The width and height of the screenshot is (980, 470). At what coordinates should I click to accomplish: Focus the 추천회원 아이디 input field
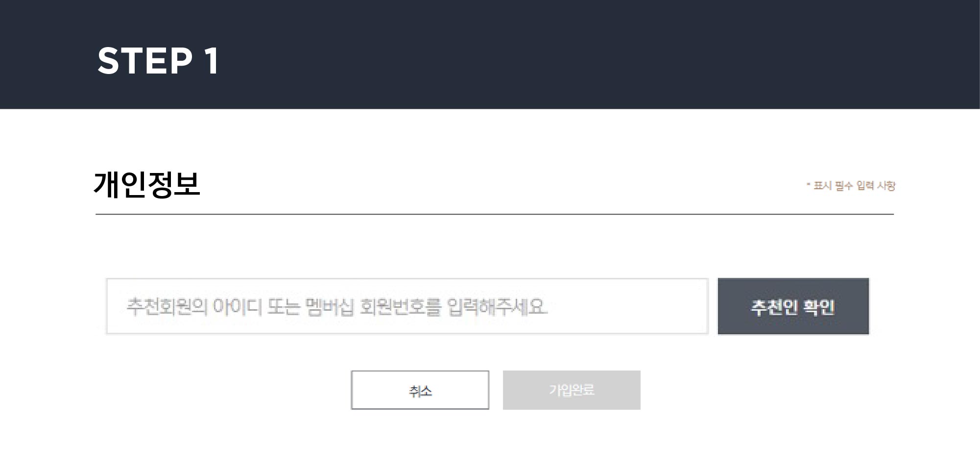tap(407, 306)
